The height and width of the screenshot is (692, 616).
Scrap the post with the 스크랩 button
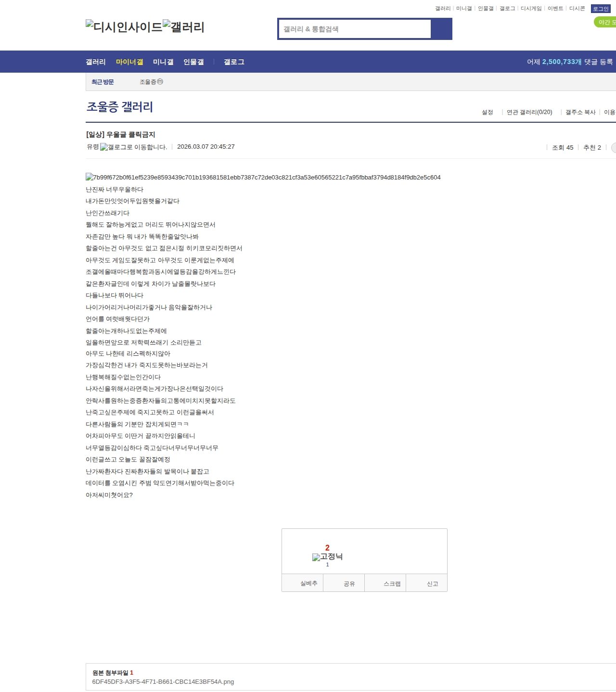(x=392, y=584)
